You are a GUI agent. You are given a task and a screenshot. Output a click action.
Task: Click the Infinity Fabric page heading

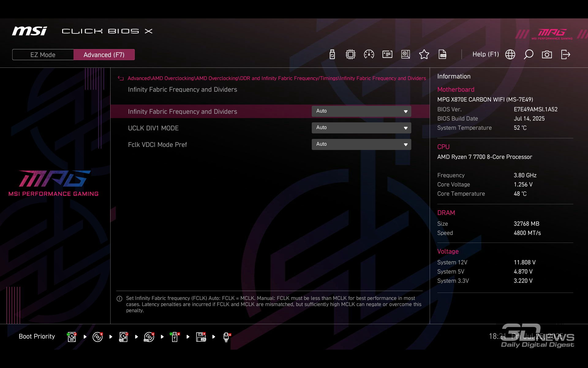coord(183,90)
